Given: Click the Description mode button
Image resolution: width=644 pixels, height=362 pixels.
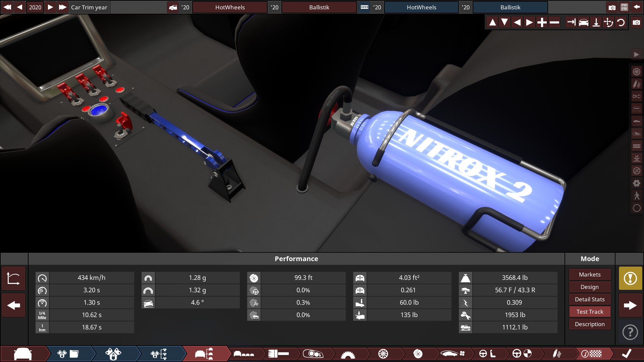Looking at the screenshot, I should click(x=590, y=324).
